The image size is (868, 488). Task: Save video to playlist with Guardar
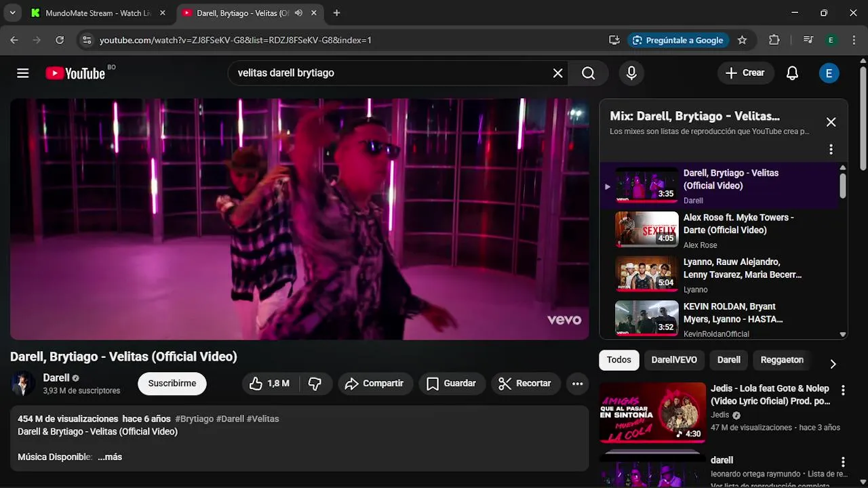point(452,384)
